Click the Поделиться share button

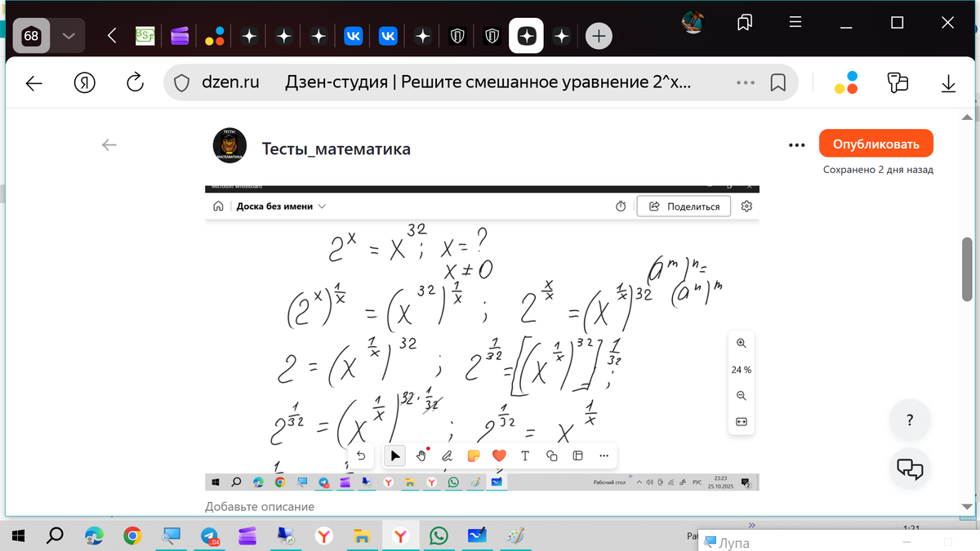683,206
